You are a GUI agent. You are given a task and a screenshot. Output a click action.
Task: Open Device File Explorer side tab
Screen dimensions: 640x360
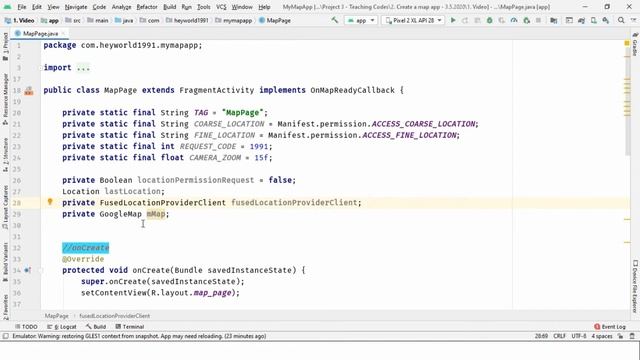click(635, 286)
